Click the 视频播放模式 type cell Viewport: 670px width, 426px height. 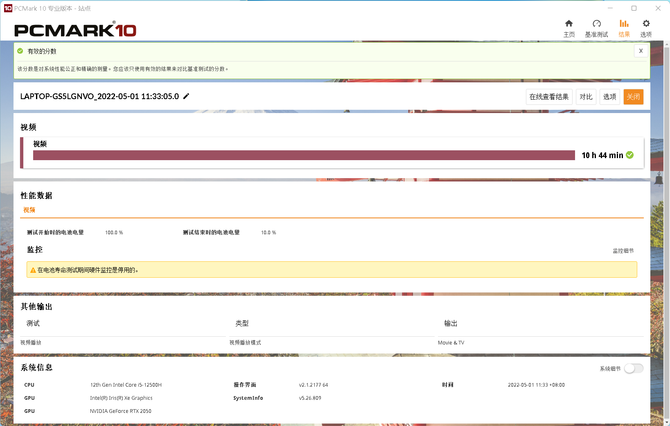click(x=245, y=343)
